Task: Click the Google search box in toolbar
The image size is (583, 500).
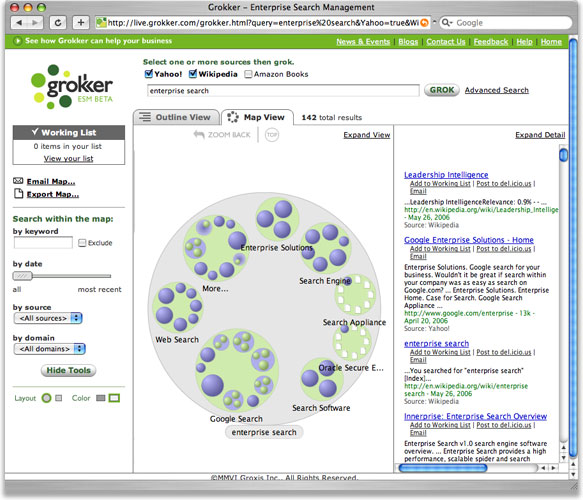Action: (x=506, y=23)
